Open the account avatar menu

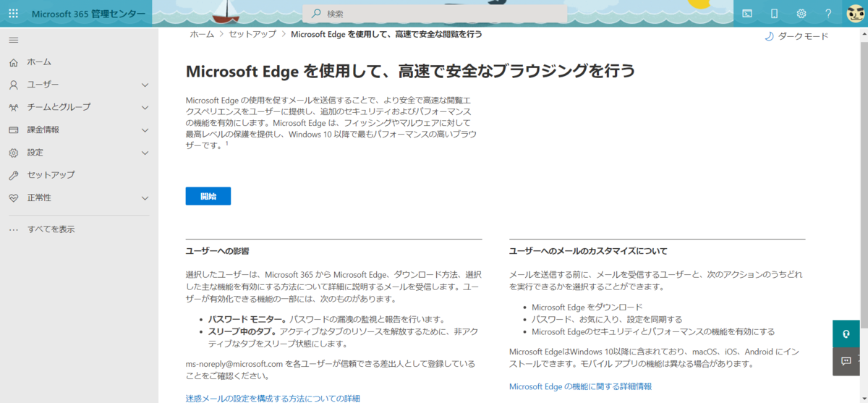855,13
